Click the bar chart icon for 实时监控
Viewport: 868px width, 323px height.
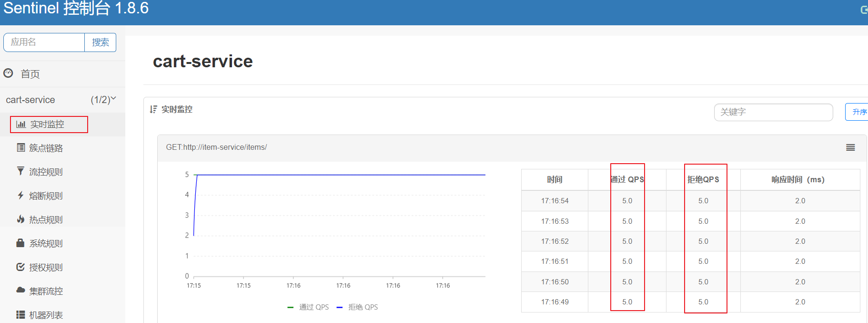click(x=21, y=124)
